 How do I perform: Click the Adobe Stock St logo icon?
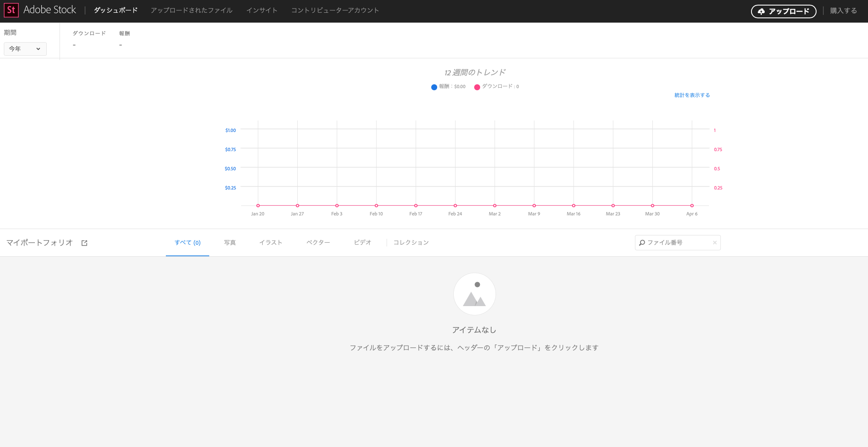click(x=11, y=10)
